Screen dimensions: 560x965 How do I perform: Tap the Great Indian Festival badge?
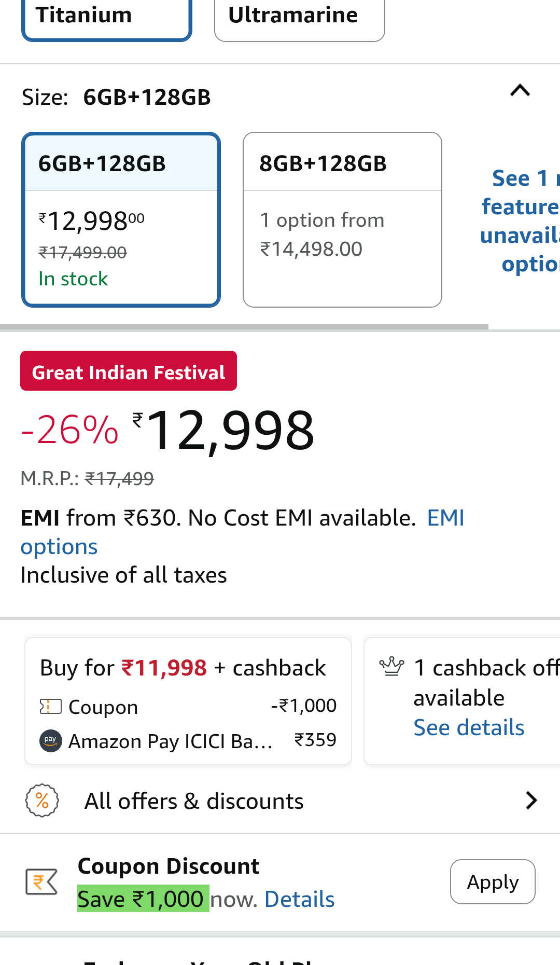[x=129, y=371]
